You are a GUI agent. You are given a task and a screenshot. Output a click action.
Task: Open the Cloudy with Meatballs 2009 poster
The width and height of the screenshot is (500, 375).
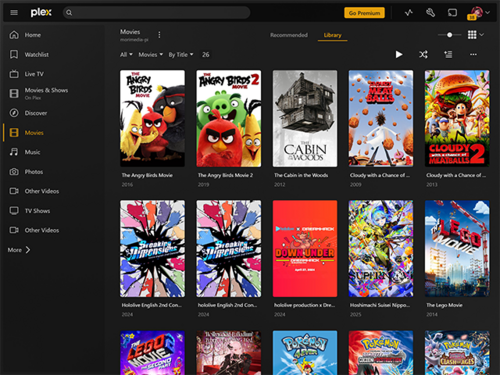(381, 118)
